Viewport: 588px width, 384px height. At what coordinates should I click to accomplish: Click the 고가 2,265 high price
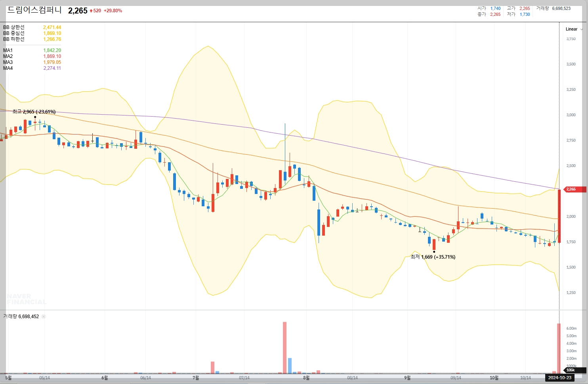(x=518, y=8)
